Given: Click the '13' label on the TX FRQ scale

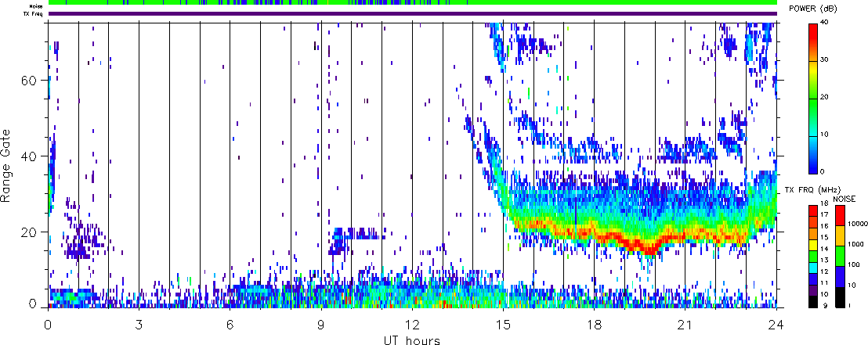Looking at the screenshot, I should pos(825,260).
